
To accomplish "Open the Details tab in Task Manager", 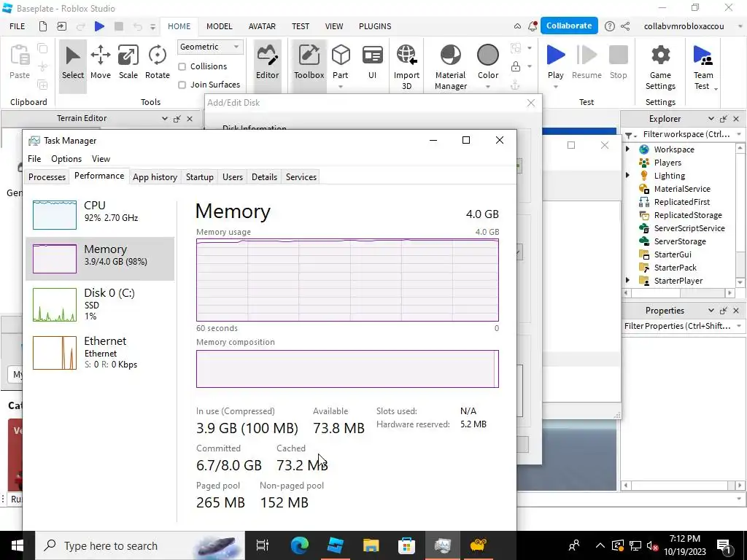I will (x=264, y=176).
